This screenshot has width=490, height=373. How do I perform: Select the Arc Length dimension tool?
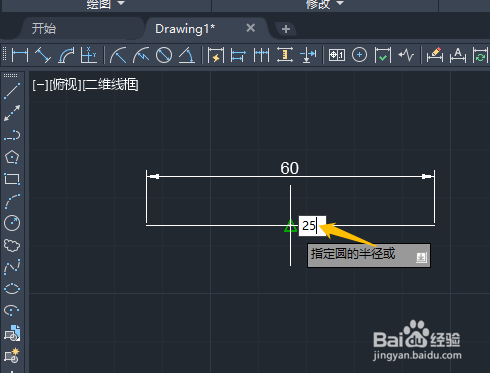pos(66,55)
